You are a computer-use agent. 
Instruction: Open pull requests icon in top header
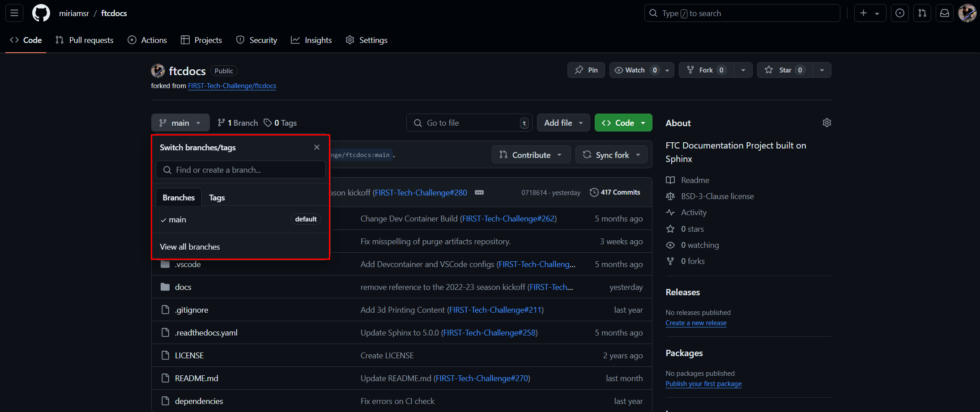(x=922, y=13)
